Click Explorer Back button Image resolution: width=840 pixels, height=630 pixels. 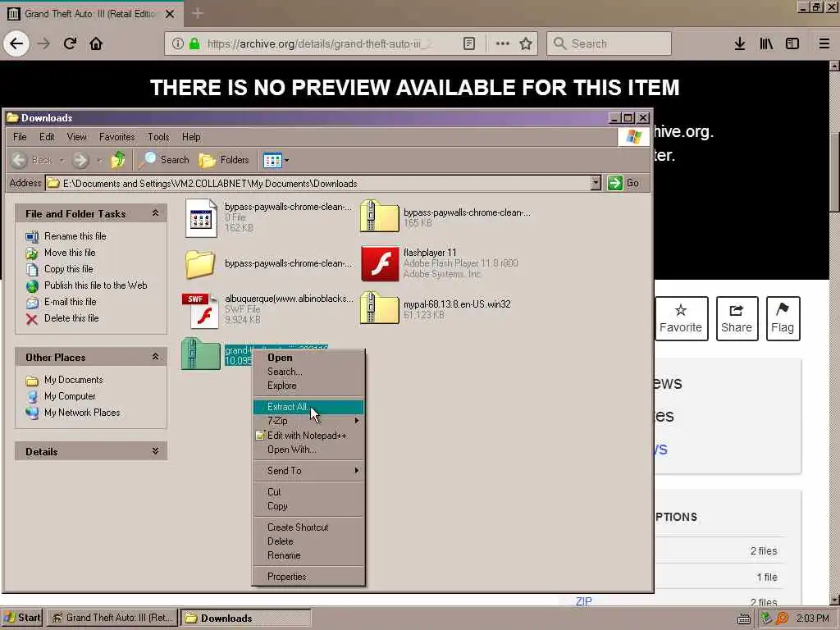point(32,160)
